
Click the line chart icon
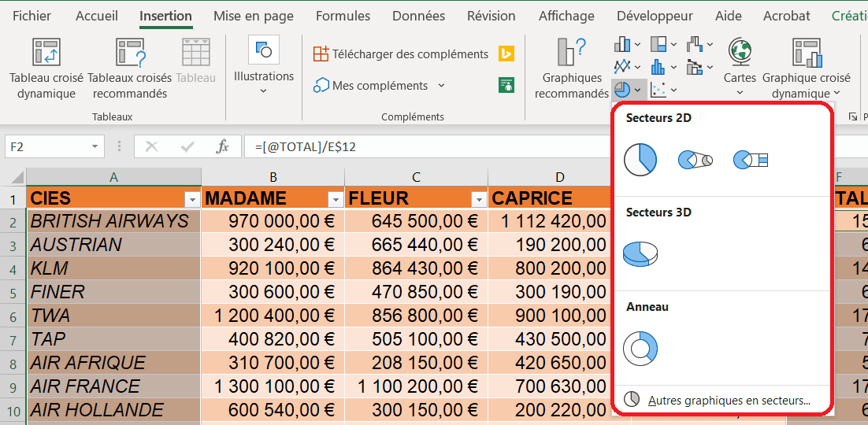tap(623, 66)
